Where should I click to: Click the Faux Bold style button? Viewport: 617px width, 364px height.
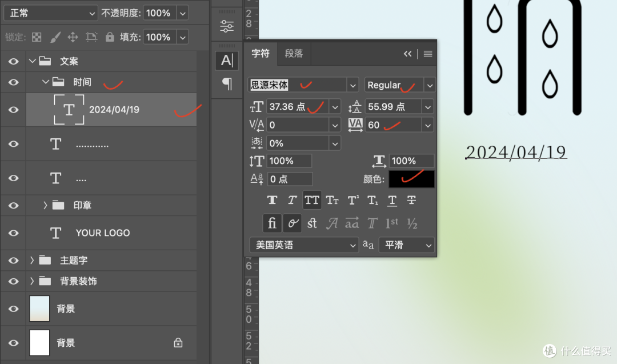[x=273, y=200]
